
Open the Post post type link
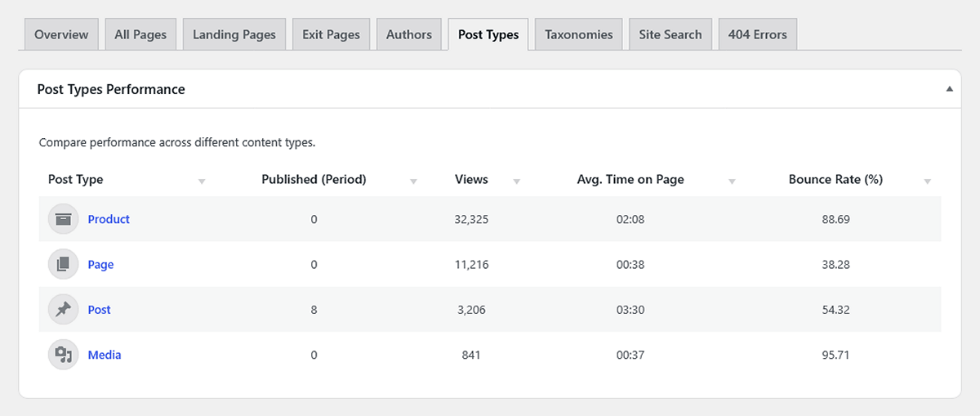[x=99, y=310]
